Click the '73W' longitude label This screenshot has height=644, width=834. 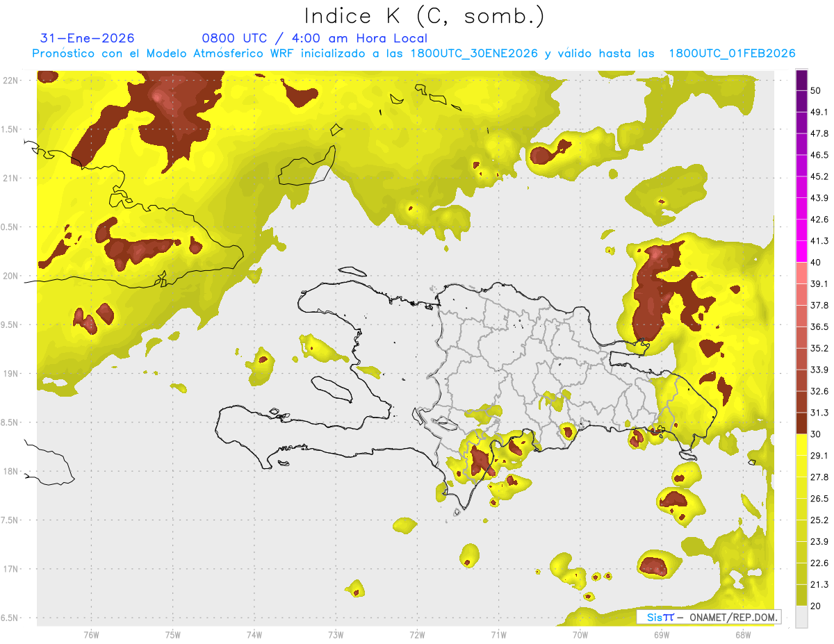336,635
